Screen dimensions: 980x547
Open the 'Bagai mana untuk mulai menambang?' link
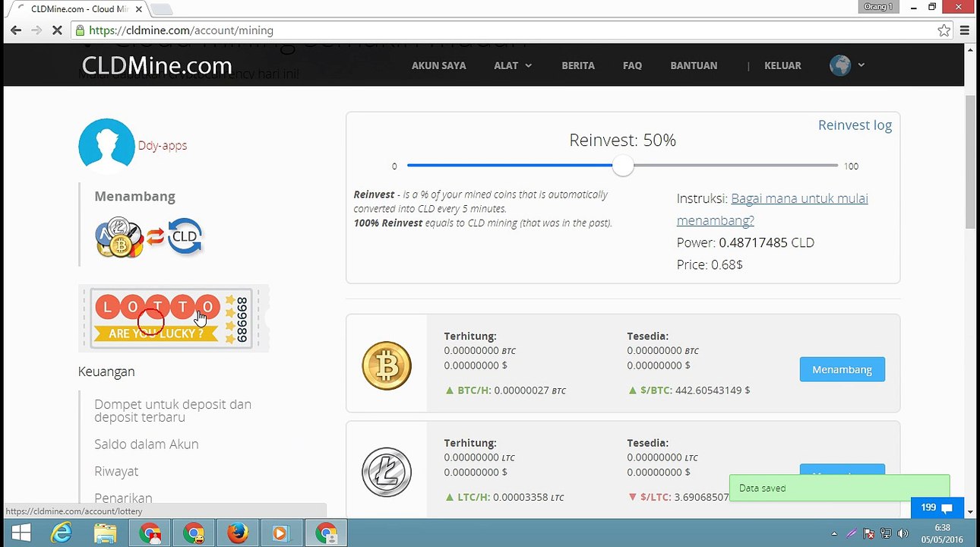coord(772,210)
